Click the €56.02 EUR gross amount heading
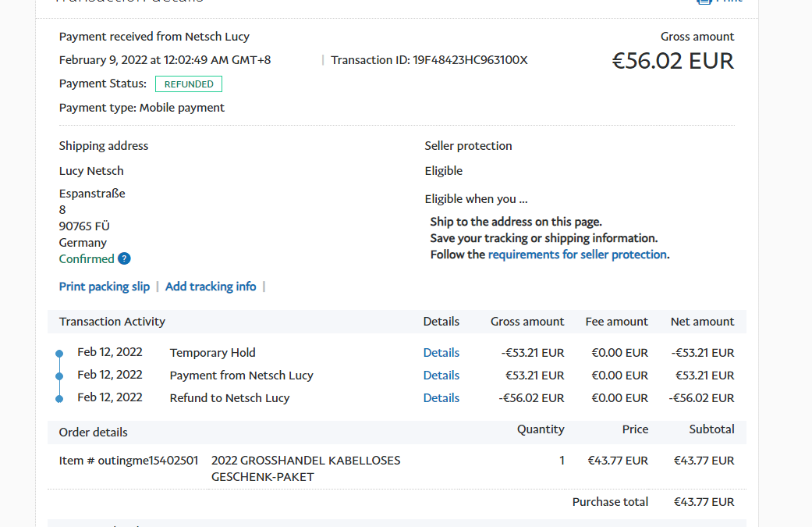 click(672, 61)
